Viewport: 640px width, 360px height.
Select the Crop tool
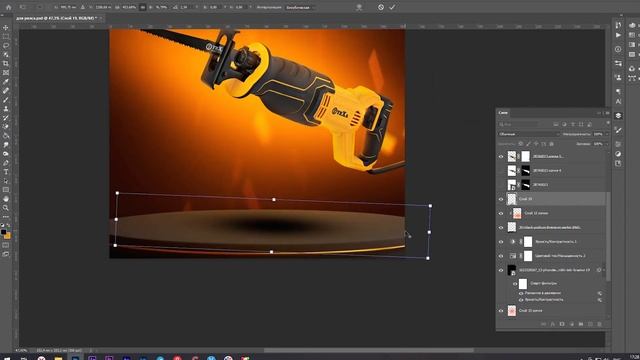(x=6, y=64)
